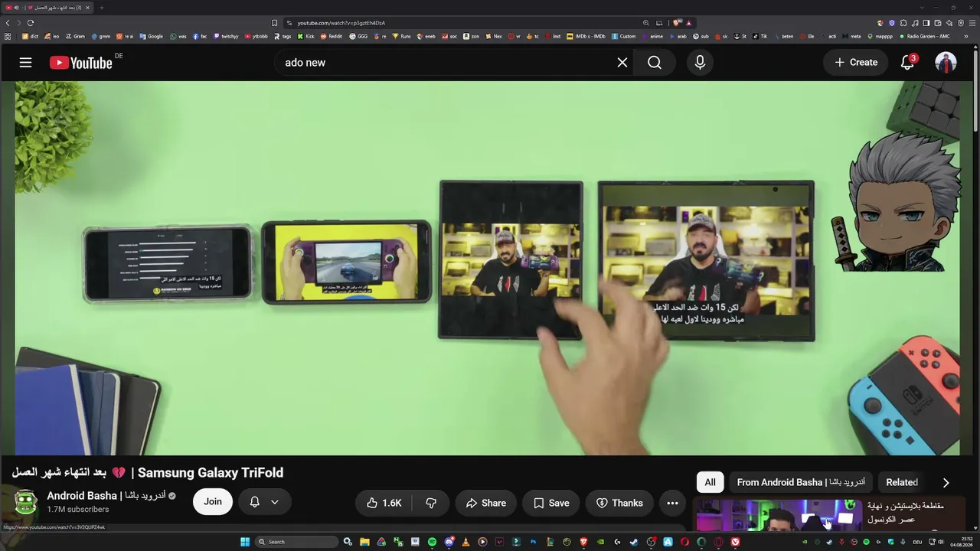
Task: Open the 'Reddit' bookmark
Action: (332, 36)
